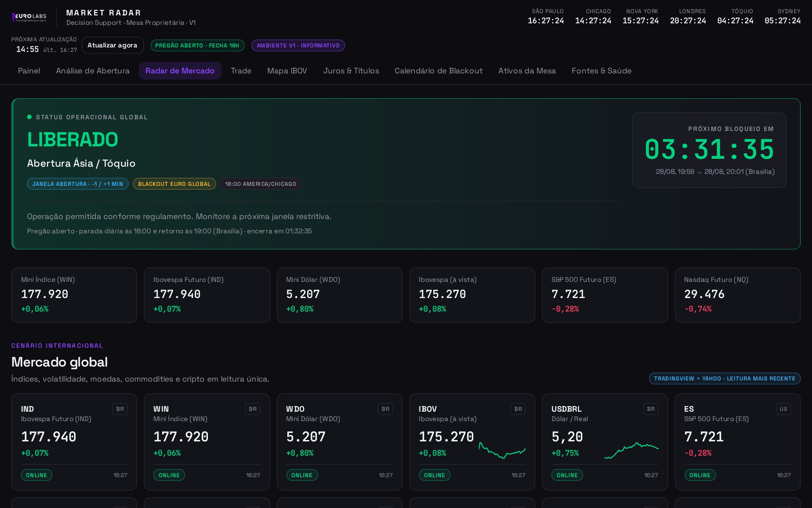Switch to Ativos da Mesa tab
Screen dimensions: 812x508
click(x=527, y=71)
